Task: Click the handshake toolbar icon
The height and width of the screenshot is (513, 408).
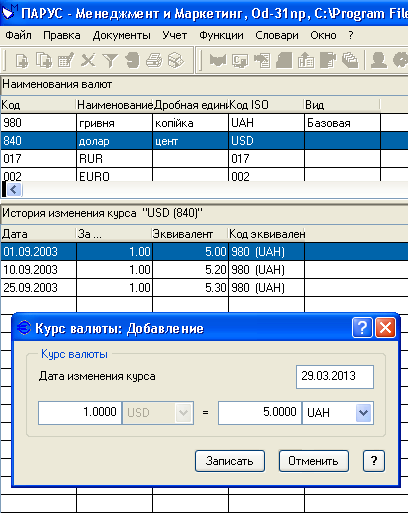Action: pyautogui.click(x=218, y=61)
